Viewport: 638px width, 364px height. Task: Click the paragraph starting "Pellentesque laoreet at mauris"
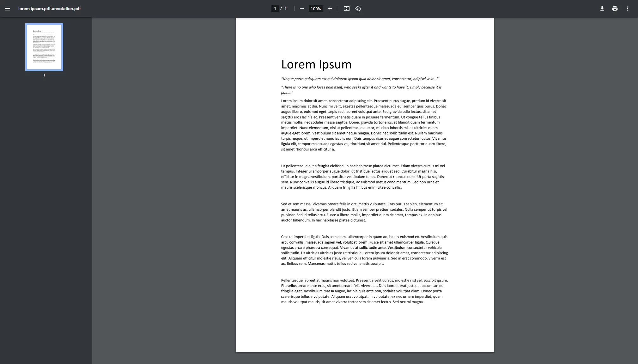[364, 291]
